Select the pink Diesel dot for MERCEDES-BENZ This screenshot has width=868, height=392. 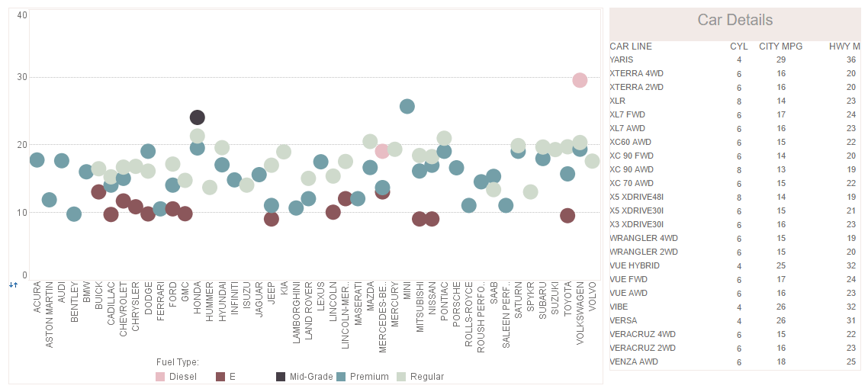(381, 151)
